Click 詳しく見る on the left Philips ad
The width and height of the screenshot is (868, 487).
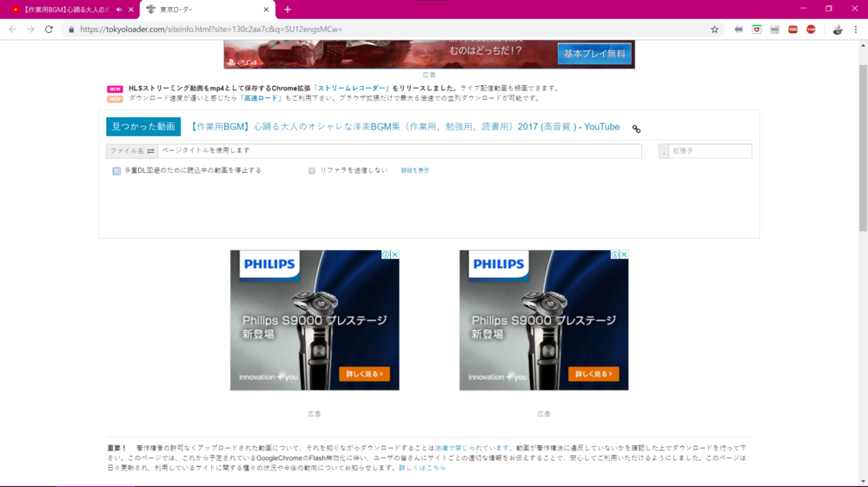pos(363,374)
